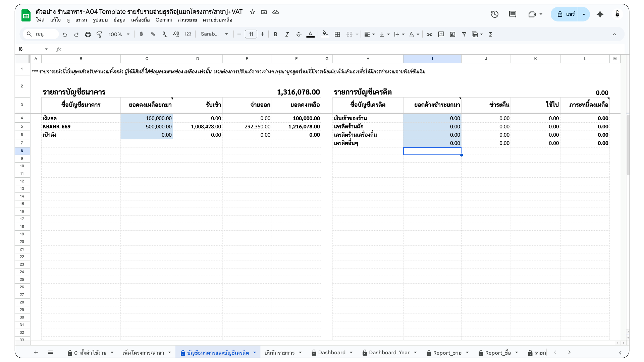Select the paint format tool
Screen dimensions: 644x362
99,34
